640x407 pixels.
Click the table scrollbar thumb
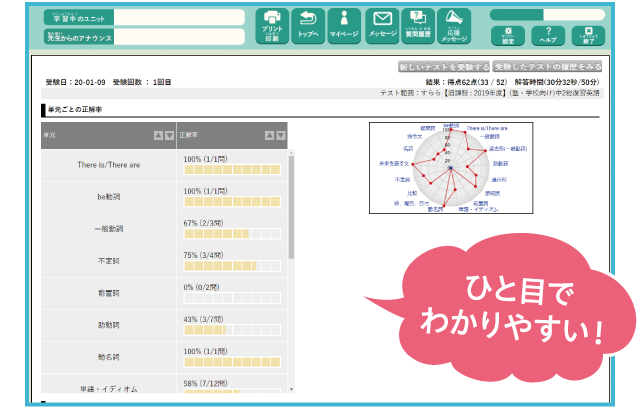(x=291, y=207)
